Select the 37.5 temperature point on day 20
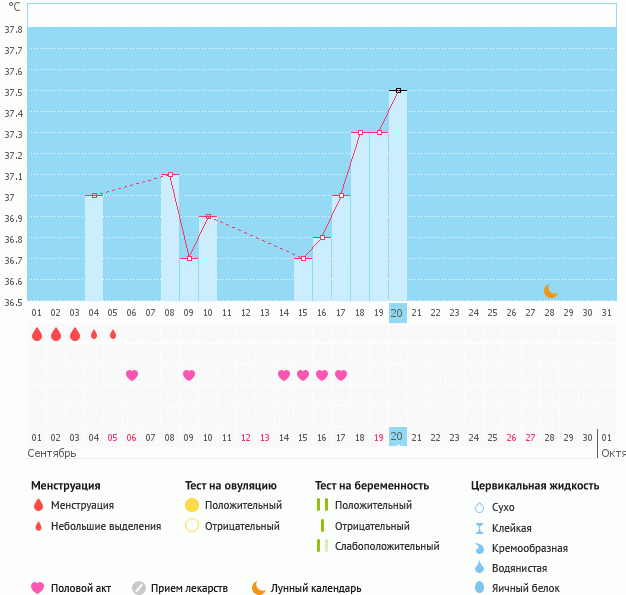Image resolution: width=626 pixels, height=595 pixels. click(398, 91)
